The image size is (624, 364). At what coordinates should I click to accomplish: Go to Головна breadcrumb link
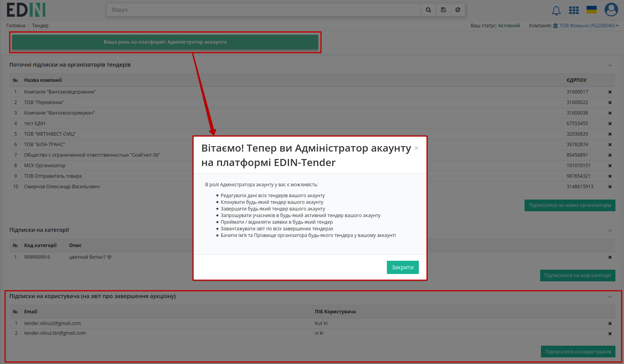point(16,26)
